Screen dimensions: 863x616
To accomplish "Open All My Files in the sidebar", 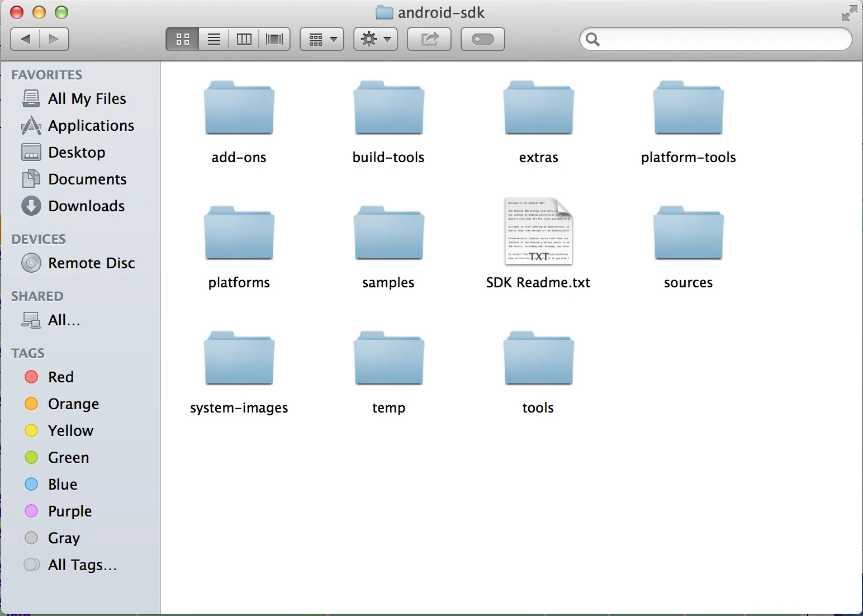I will (x=80, y=99).
